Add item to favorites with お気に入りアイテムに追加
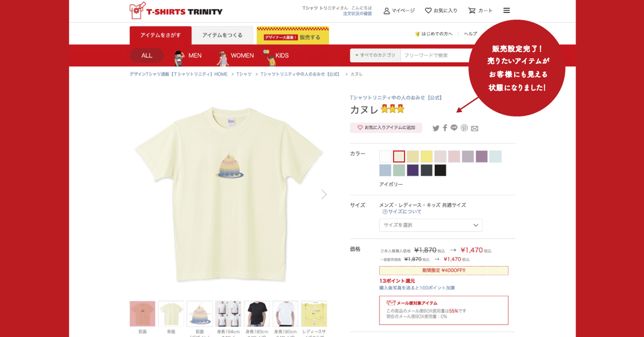Screen dimensions: 644x337 tap(386, 128)
